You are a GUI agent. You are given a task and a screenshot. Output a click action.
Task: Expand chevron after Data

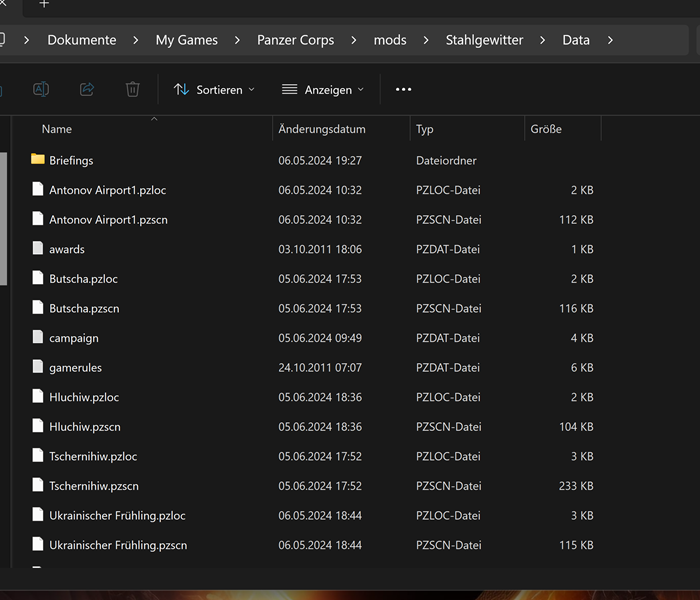tap(610, 40)
